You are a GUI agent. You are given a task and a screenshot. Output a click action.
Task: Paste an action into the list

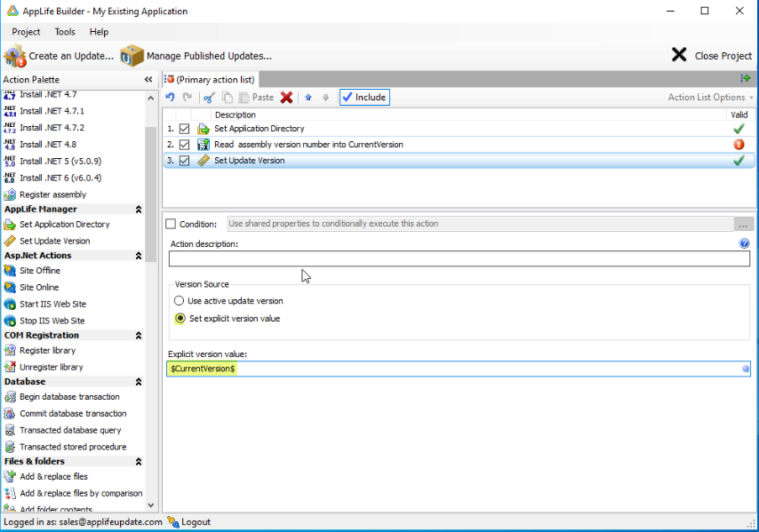coord(257,97)
